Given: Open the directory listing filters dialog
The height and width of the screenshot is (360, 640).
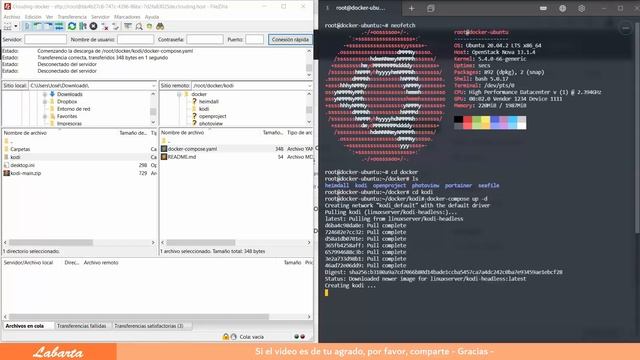Looking at the screenshot, I should [128, 27].
